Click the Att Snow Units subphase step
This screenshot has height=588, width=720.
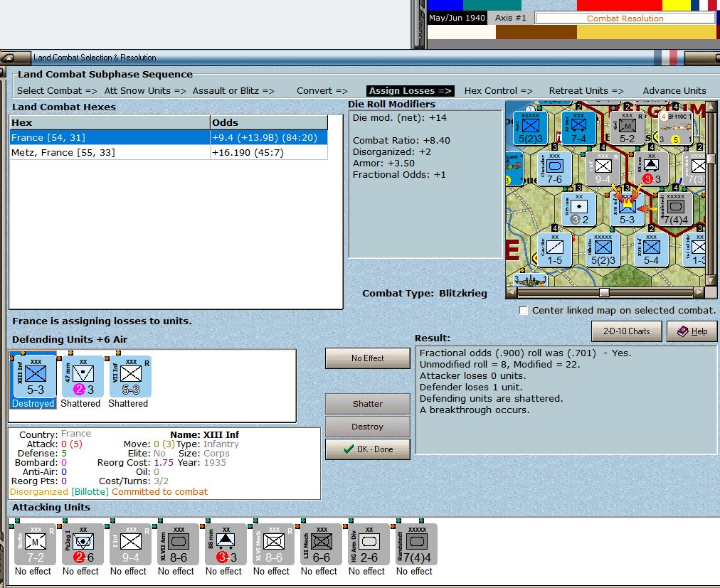(x=145, y=91)
